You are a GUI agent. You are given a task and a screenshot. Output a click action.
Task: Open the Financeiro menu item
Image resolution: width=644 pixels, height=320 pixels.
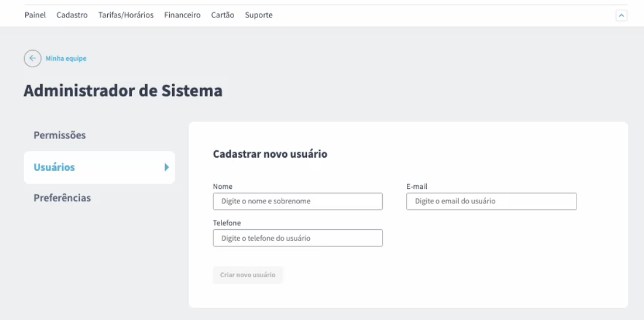182,15
